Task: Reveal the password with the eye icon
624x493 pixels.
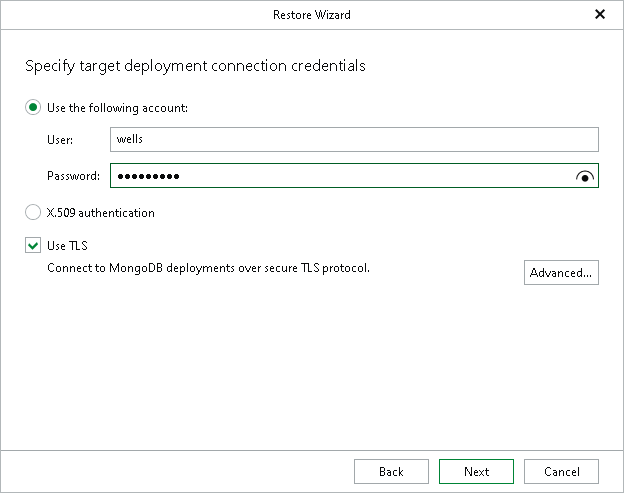Action: (585, 177)
